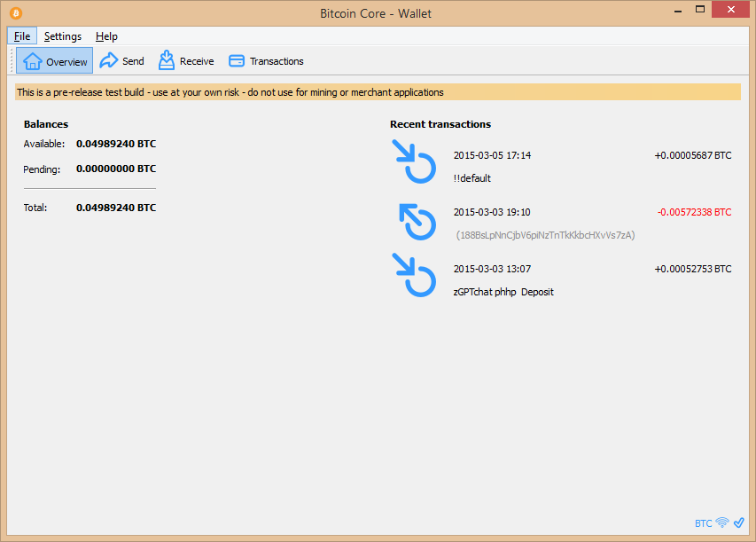This screenshot has width=756, height=542.
Task: Minimize the Bitcoin Core window
Action: click(x=678, y=10)
